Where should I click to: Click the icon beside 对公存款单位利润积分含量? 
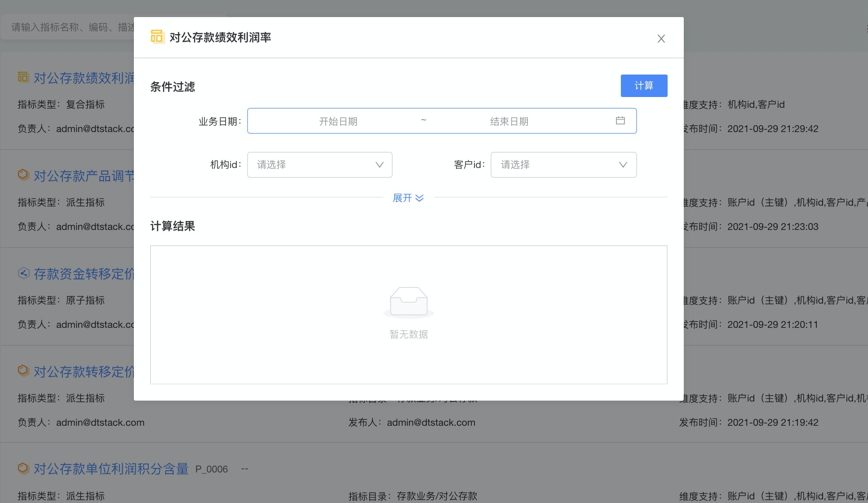point(23,468)
